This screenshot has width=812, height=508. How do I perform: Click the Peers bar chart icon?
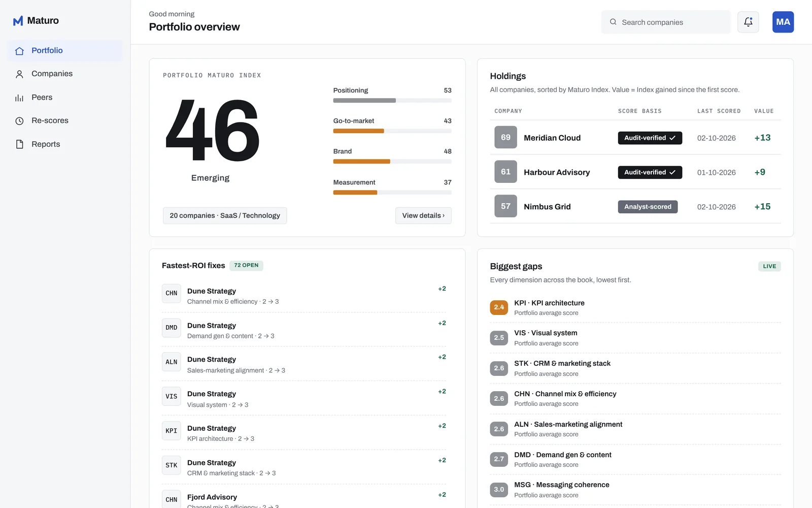(x=19, y=98)
